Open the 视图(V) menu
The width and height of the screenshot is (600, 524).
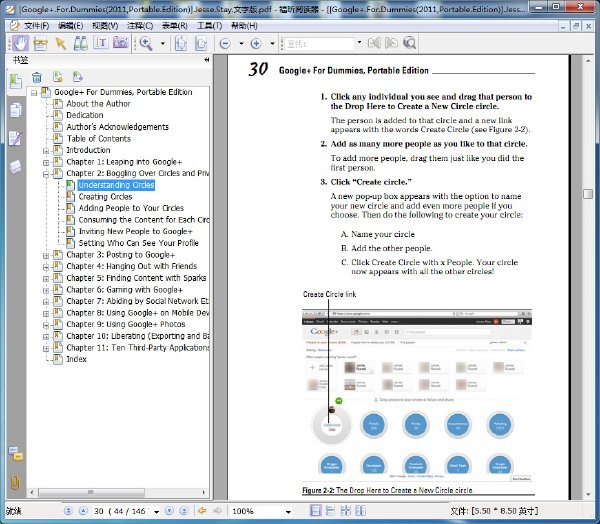click(105, 26)
